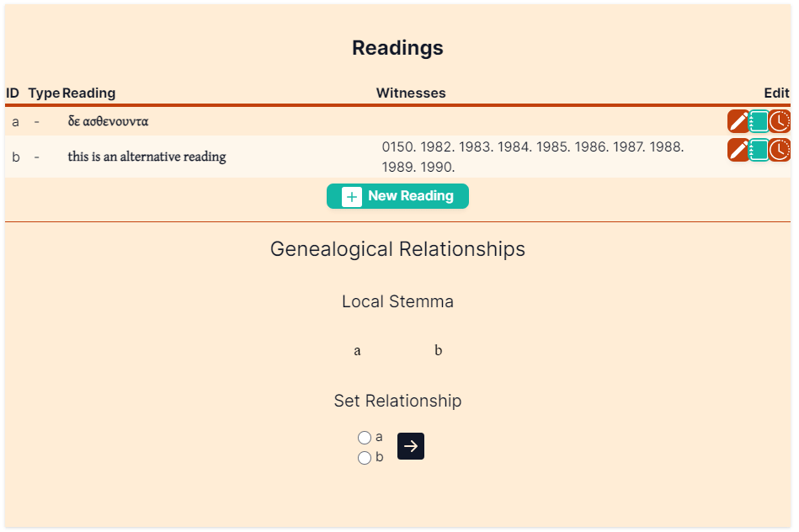Click the ID column header
The height and width of the screenshot is (532, 799).
(x=13, y=93)
